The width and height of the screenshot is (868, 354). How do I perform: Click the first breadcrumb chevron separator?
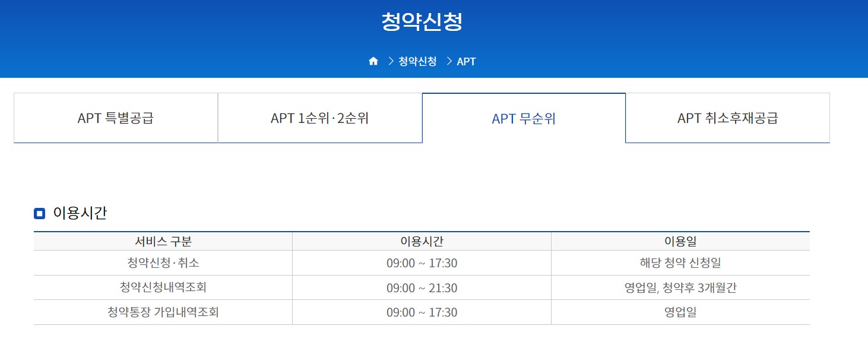click(390, 61)
